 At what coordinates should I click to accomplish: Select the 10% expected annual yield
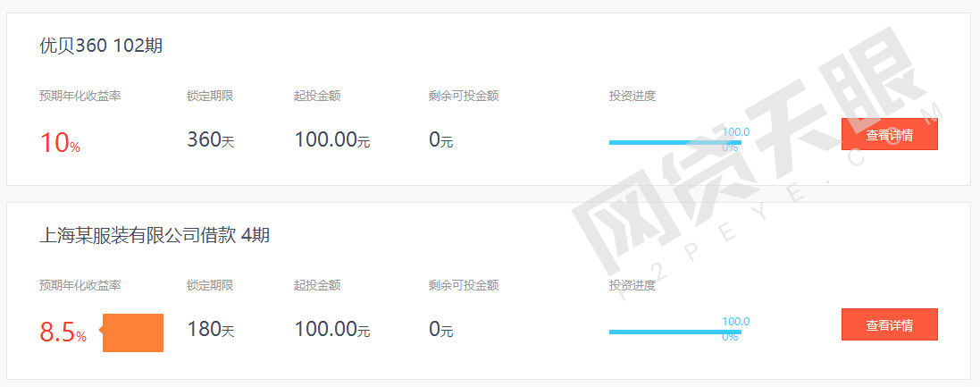coord(60,143)
